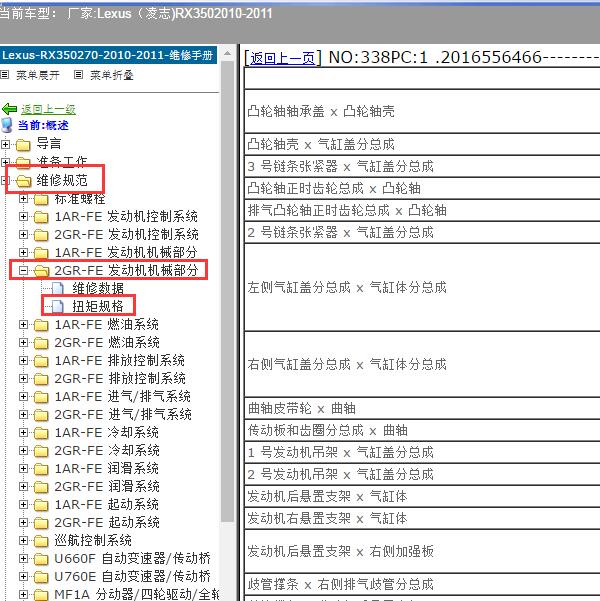The image size is (600, 601).
Task: Expand the 导言 tree node
Action: point(5,145)
